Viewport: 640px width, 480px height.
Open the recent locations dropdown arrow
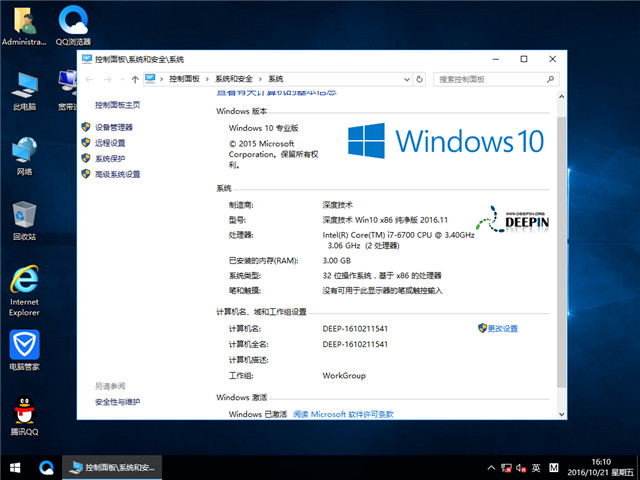coord(122,79)
